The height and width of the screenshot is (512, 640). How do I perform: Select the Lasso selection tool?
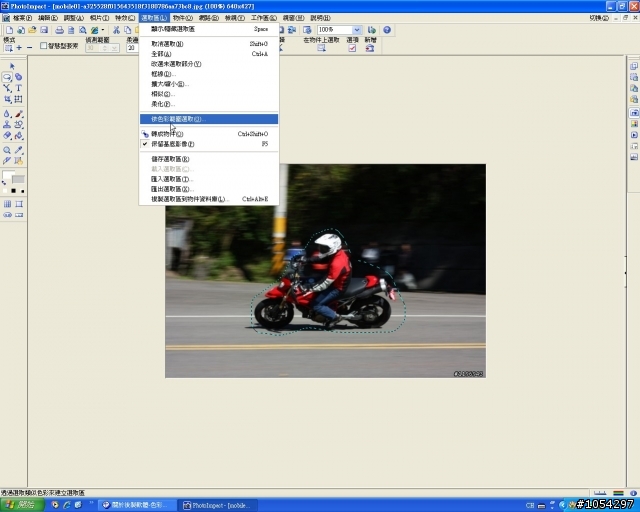[x=7, y=77]
